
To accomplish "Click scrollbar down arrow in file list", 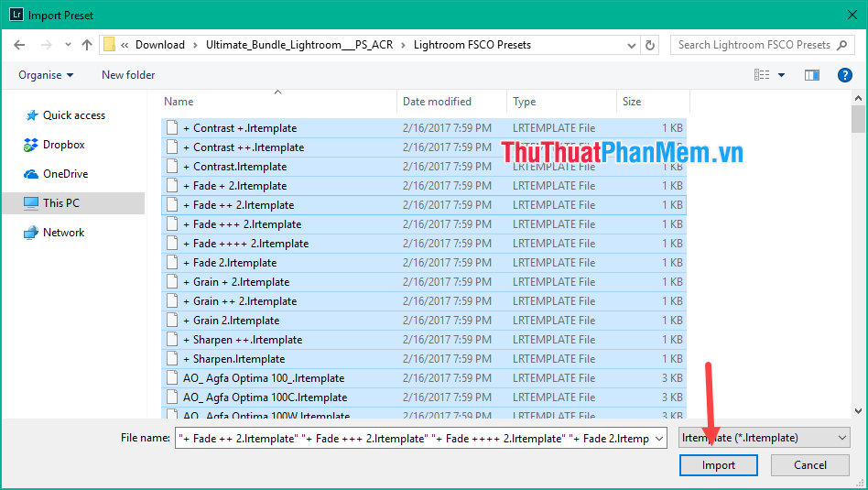I will pos(859,411).
